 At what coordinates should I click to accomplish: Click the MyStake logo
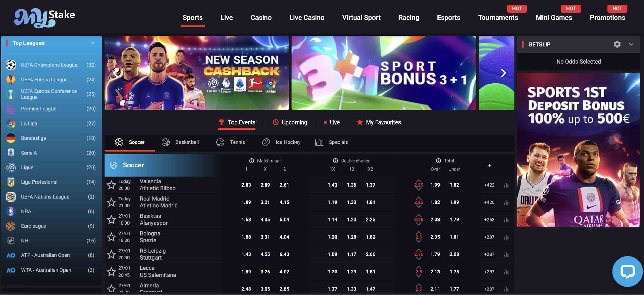tap(45, 18)
